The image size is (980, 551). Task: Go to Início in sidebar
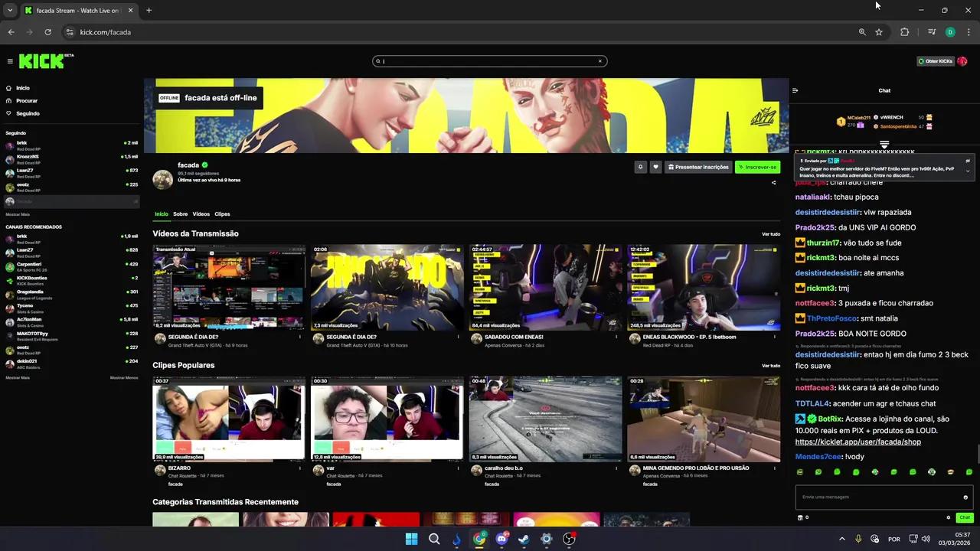(x=23, y=88)
